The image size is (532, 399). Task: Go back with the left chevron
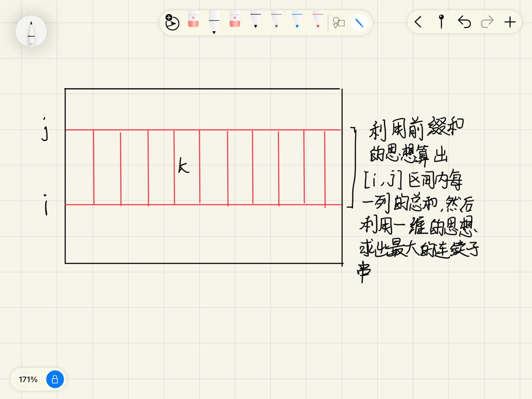(418, 22)
